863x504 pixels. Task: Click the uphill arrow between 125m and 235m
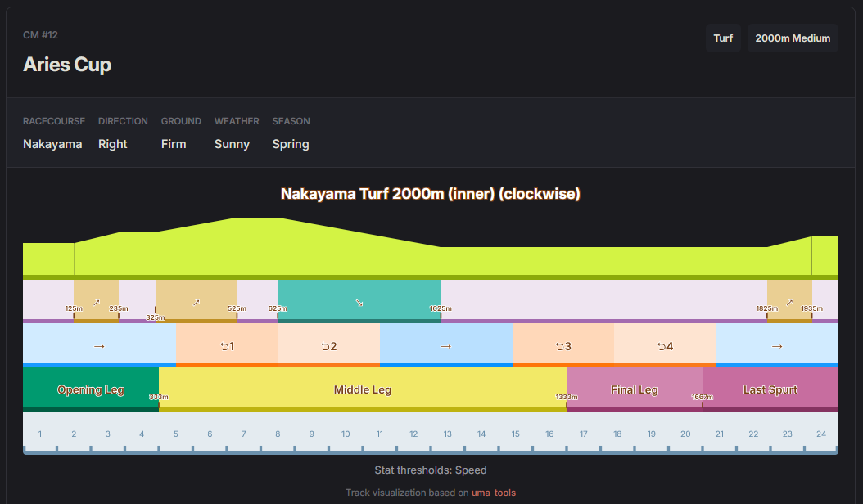pos(96,302)
